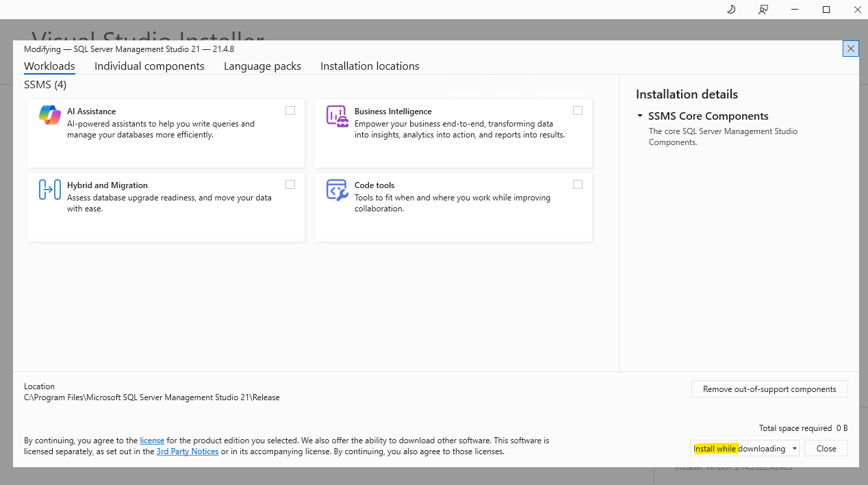Viewport: 868px width, 485px height.
Task: Close the Modifying dialog with X button
Action: point(851,49)
